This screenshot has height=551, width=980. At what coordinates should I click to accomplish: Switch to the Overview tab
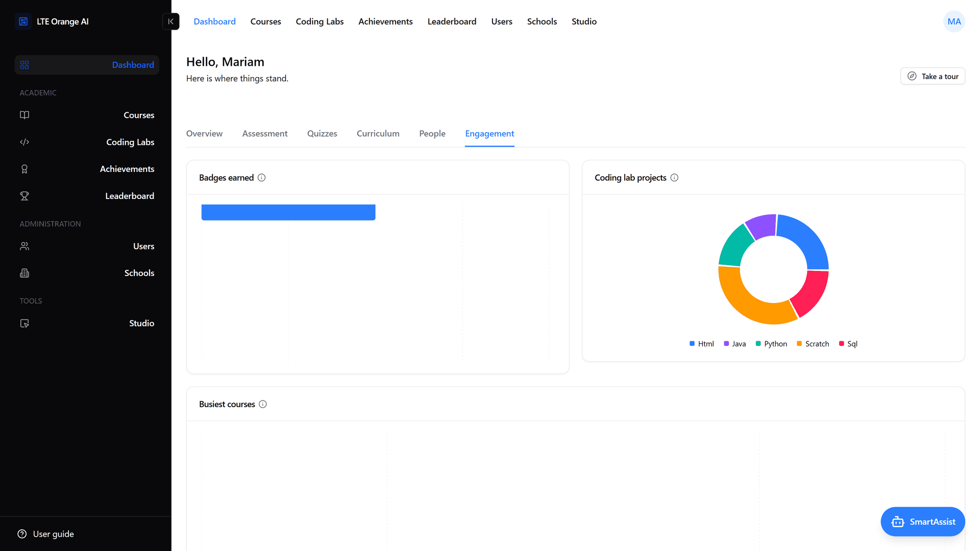point(204,134)
